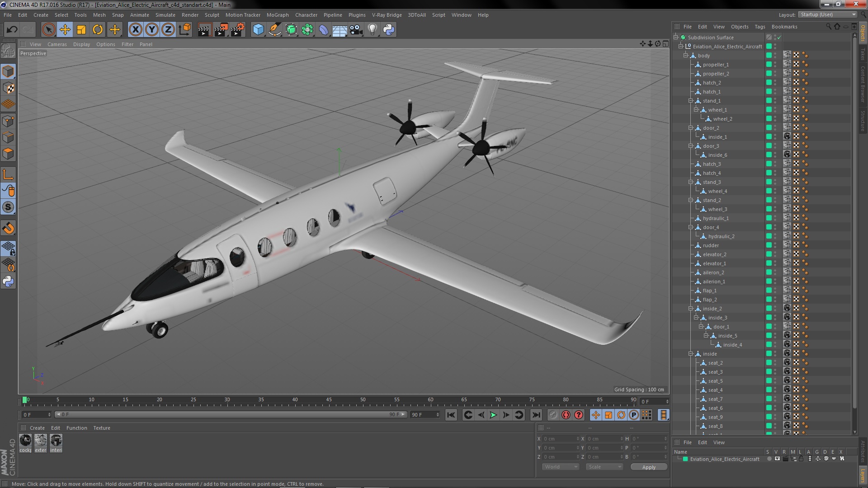868x488 pixels.
Task: Toggle layer solo for Eviation_Alice_Electric_Aircraft layer
Action: coord(769,459)
